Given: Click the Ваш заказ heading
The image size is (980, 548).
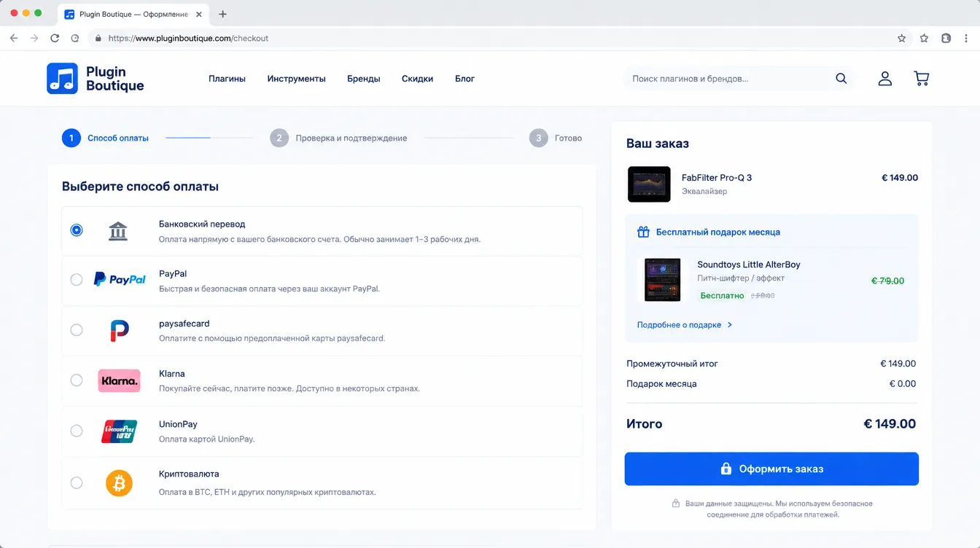Looking at the screenshot, I should (x=658, y=144).
